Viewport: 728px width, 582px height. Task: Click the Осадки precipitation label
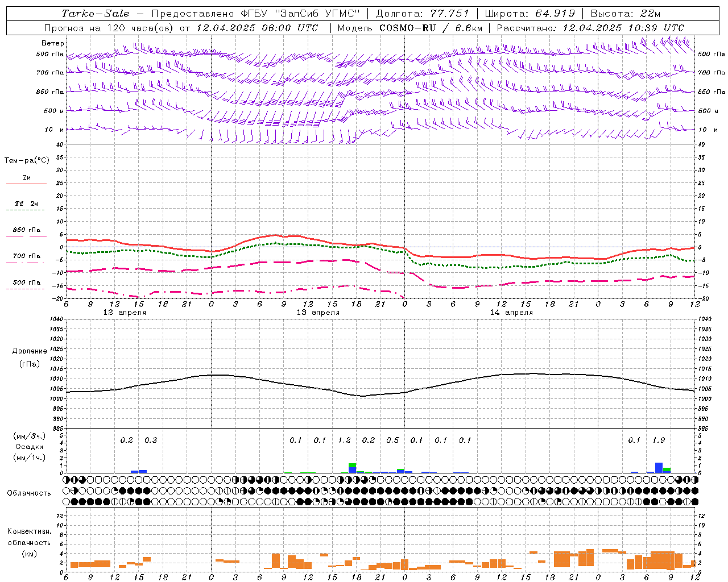[x=30, y=447]
